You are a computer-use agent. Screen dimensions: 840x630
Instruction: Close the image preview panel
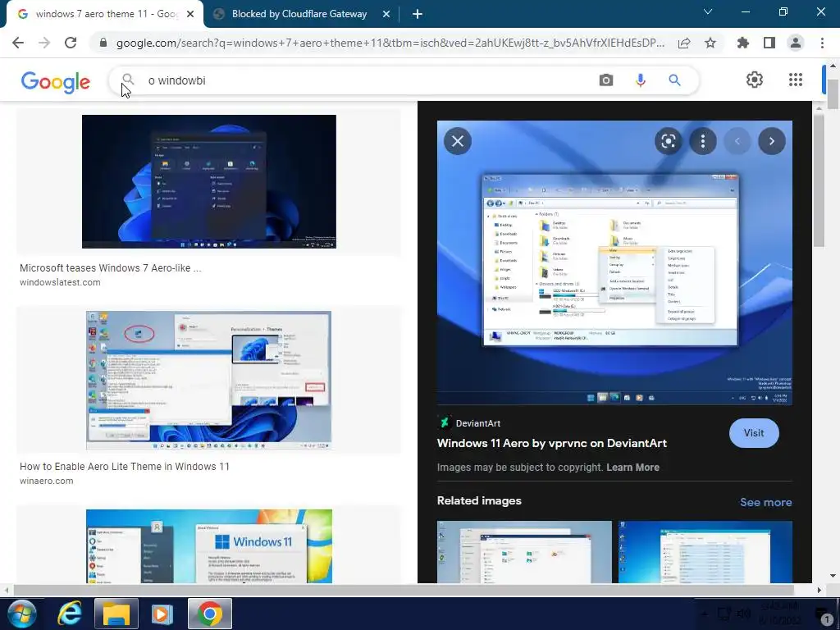coord(458,141)
